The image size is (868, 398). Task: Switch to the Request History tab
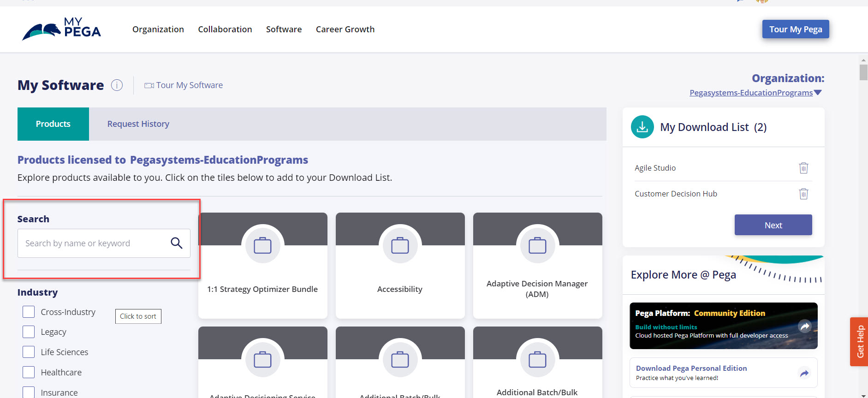tap(138, 124)
